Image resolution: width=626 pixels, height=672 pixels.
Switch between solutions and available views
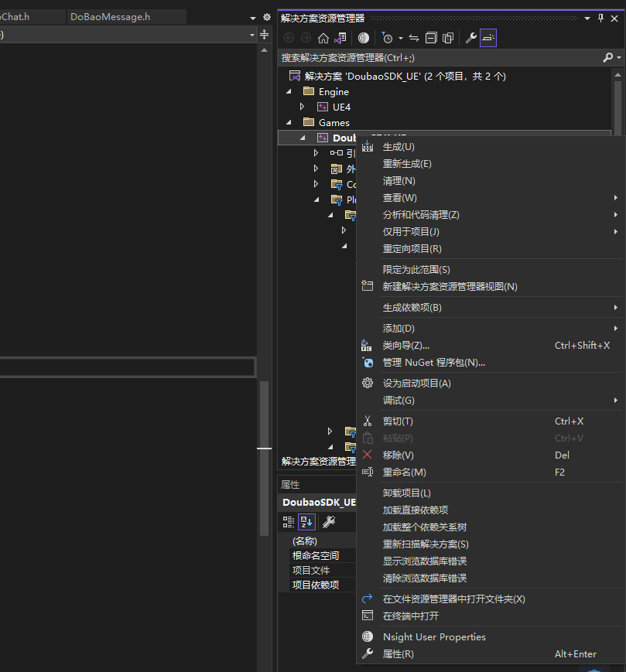[340, 38]
